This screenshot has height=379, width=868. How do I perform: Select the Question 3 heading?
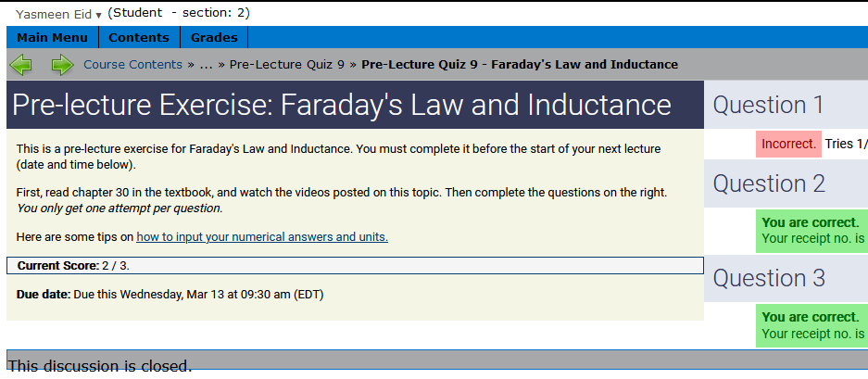[769, 278]
